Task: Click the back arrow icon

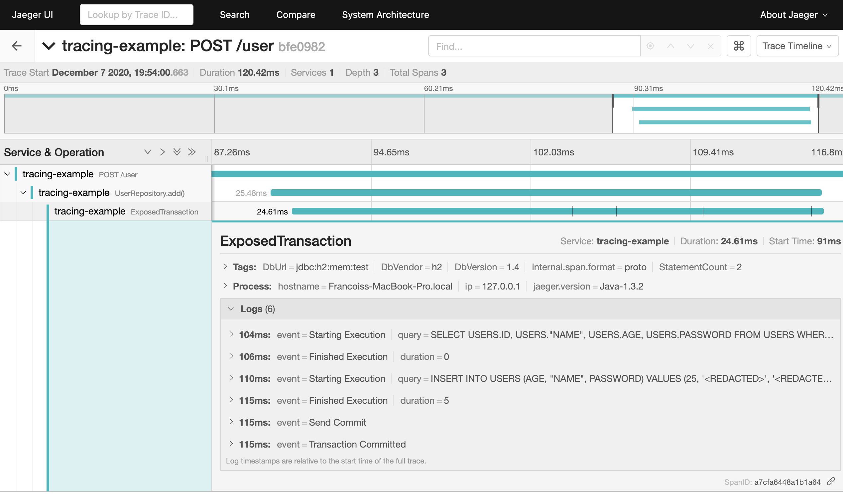Action: tap(17, 46)
